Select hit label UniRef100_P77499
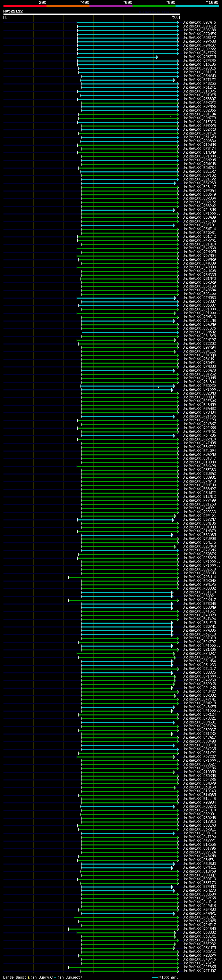This screenshot has width=222, height=980. (199, 501)
